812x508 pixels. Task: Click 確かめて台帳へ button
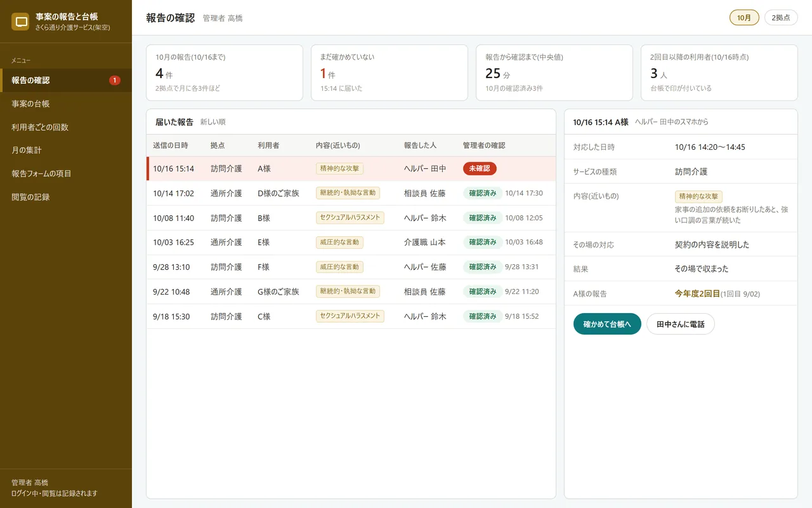pyautogui.click(x=607, y=324)
